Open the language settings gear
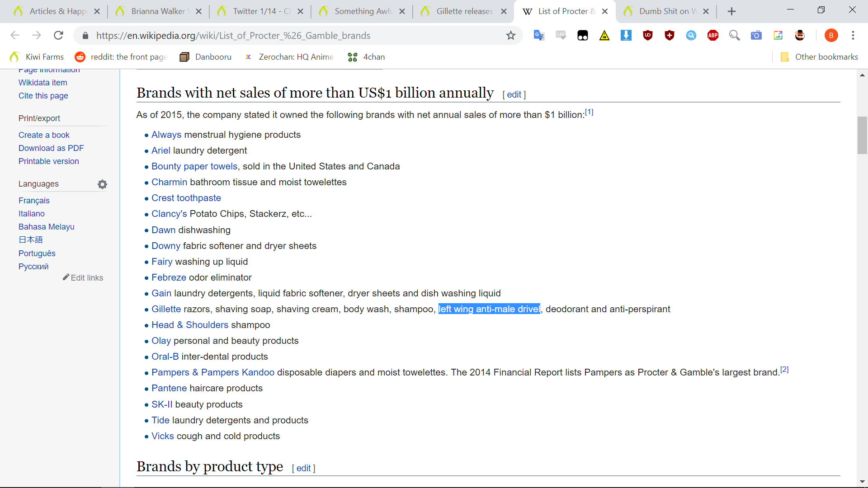This screenshot has width=868, height=488. click(x=103, y=184)
